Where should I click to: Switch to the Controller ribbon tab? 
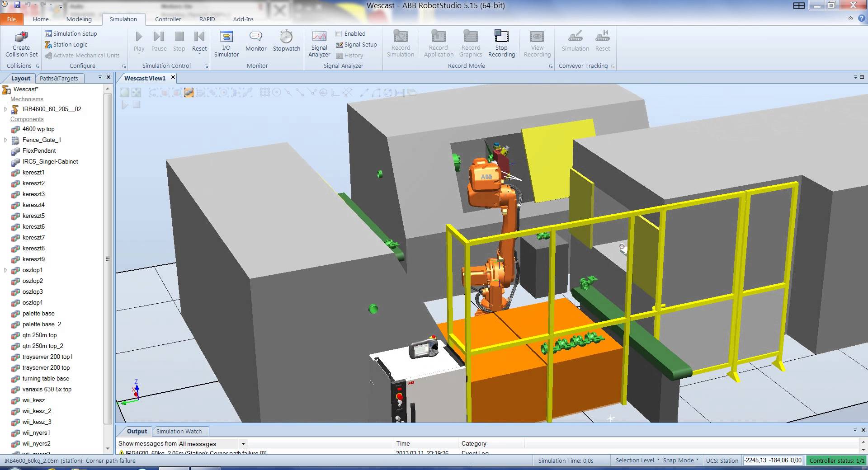click(168, 19)
